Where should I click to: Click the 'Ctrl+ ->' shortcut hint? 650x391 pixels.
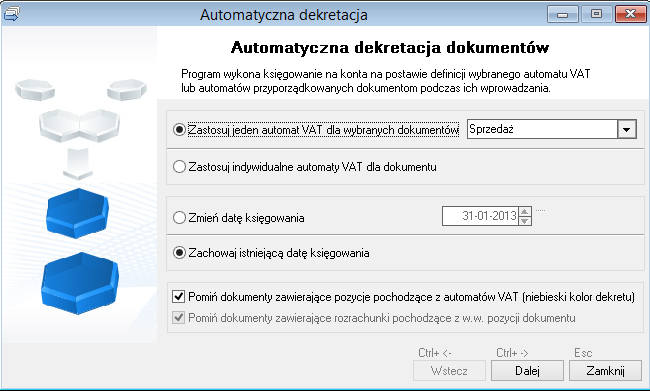point(512,353)
